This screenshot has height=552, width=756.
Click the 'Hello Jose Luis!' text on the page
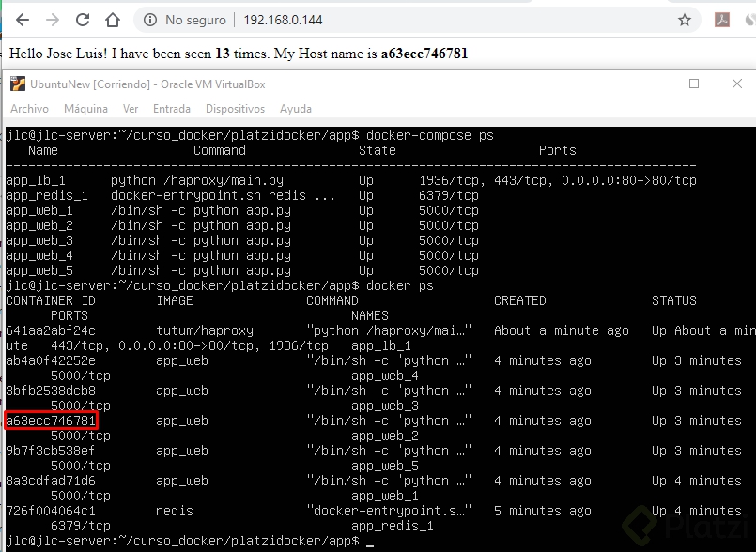[58, 54]
